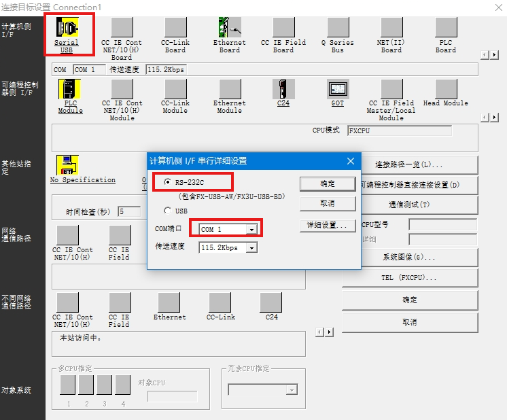Select the C24 module icon
Viewport: 507px width, 420px height.
[283, 89]
